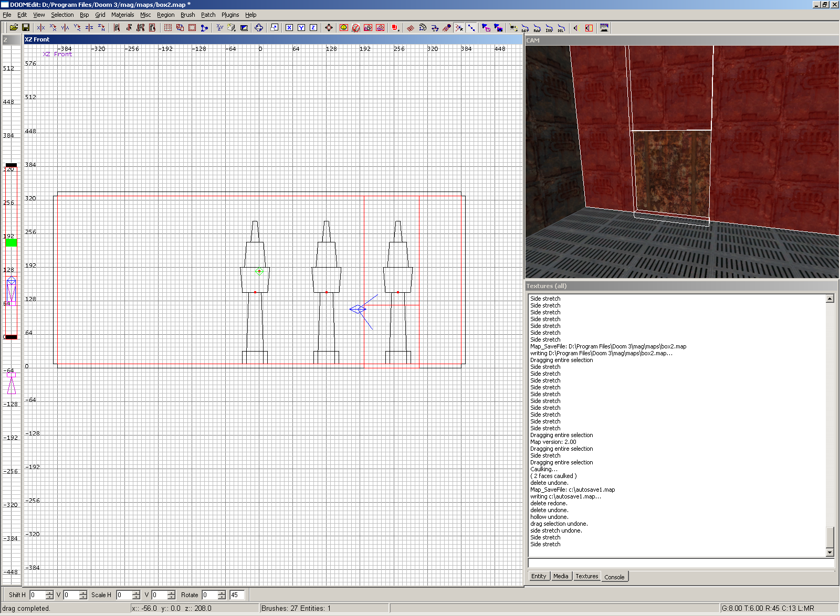The image size is (840, 616).
Task: Click the Save floppy disk icon
Action: click(25, 28)
